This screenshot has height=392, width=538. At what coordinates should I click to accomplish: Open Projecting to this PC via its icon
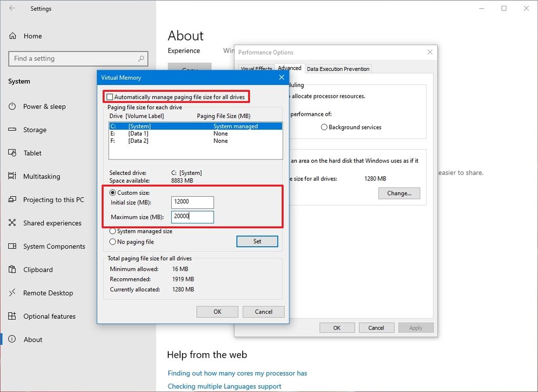click(13, 199)
